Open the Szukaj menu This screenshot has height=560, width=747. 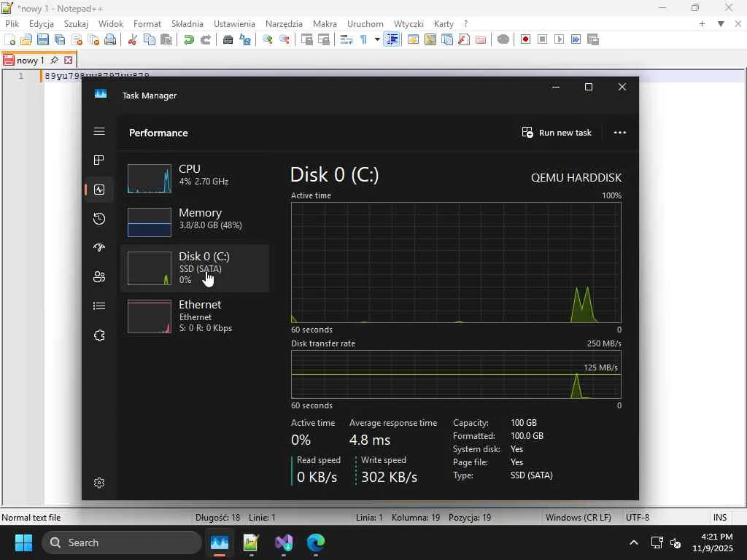click(76, 24)
